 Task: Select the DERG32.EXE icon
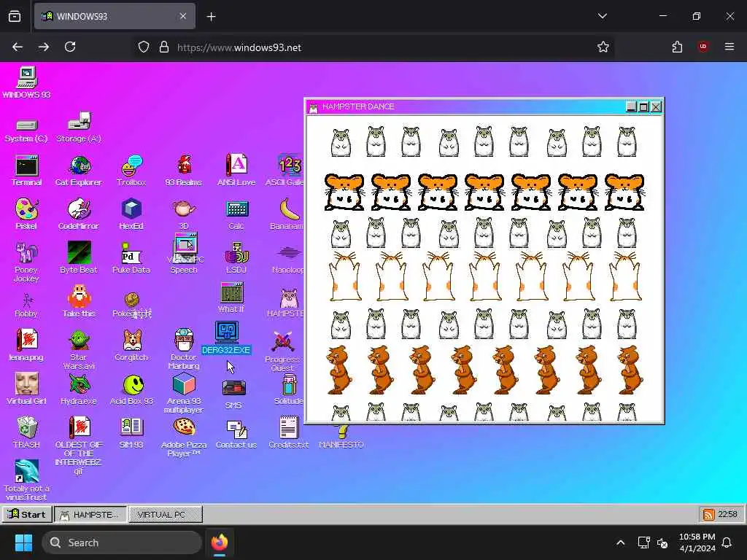pyautogui.click(x=226, y=338)
